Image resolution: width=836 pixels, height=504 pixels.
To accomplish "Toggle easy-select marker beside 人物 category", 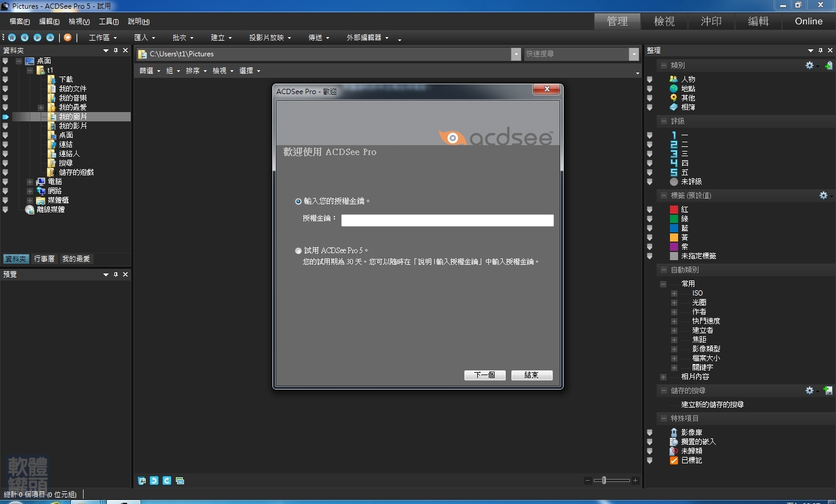I will tap(650, 80).
